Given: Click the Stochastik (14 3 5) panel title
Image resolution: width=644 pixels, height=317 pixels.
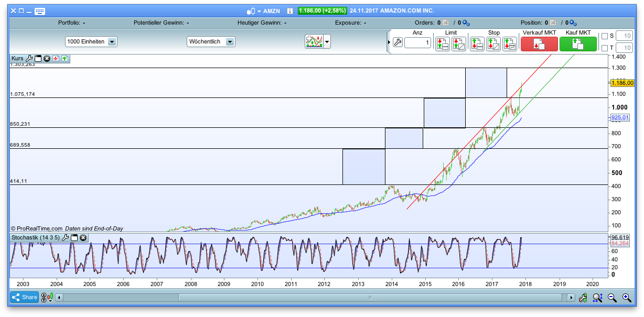Looking at the screenshot, I should [x=36, y=238].
